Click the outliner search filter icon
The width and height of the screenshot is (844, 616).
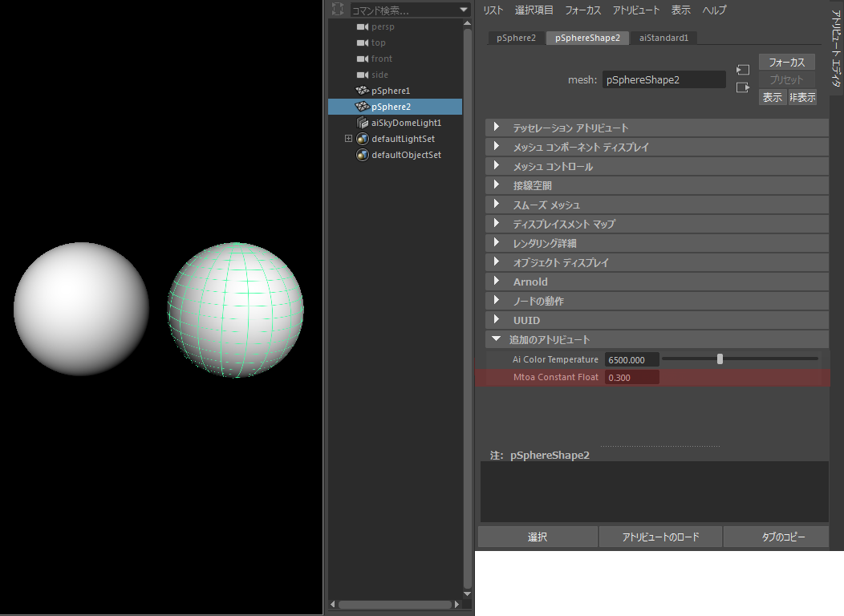tap(338, 9)
